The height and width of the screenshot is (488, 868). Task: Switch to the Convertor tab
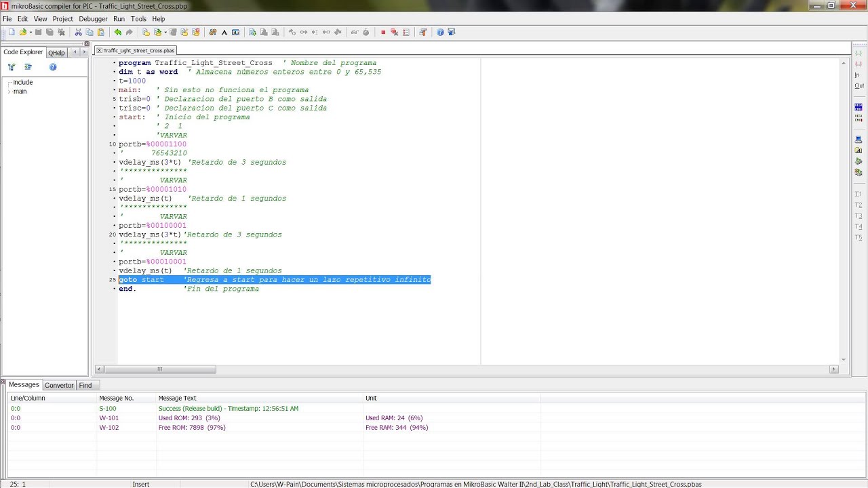tap(59, 385)
